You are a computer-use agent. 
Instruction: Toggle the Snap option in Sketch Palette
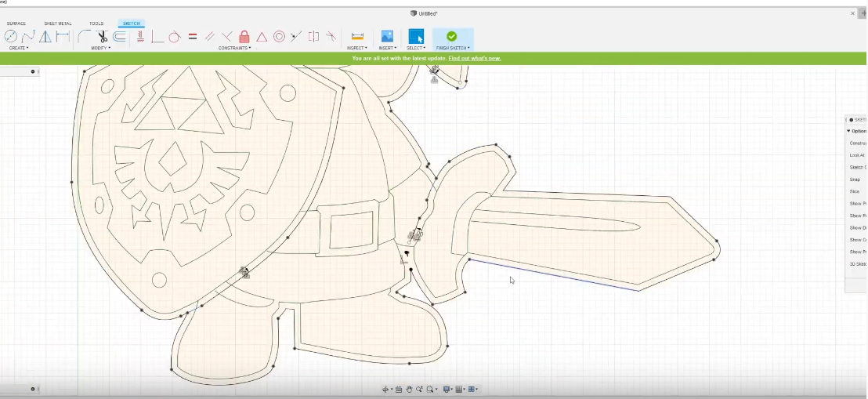(855, 180)
